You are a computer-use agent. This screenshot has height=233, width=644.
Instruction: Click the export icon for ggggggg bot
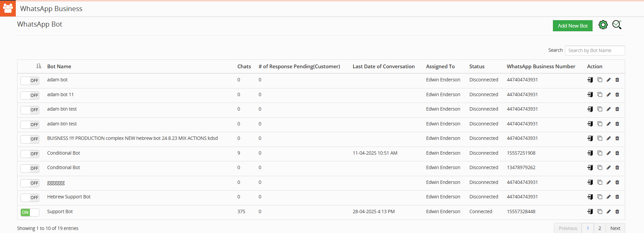coord(590,183)
